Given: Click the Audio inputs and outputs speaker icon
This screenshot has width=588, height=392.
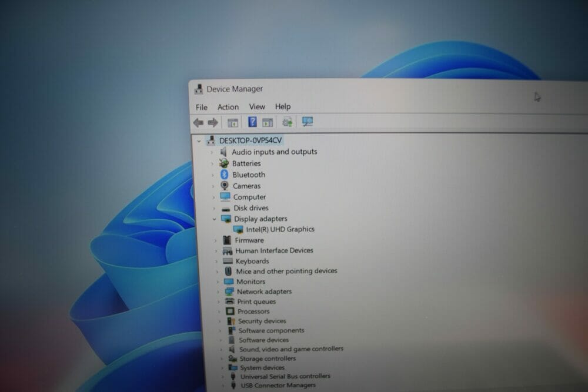Looking at the screenshot, I should 223,152.
